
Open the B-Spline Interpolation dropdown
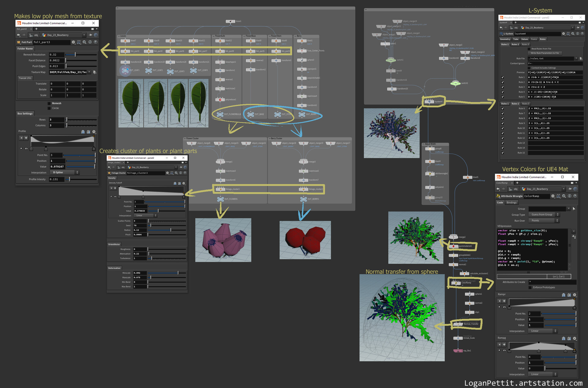[64, 173]
